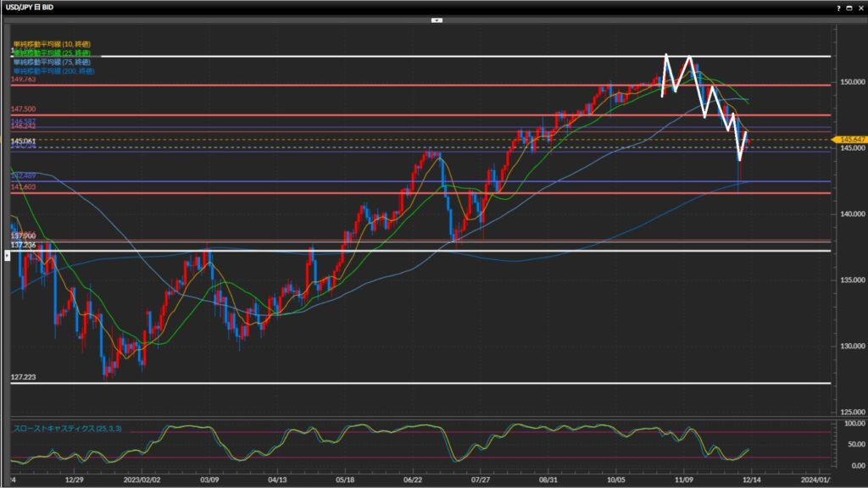Viewport: 868px width, 488px height.
Task: Select the 10-period moving average label
Action: tap(51, 44)
